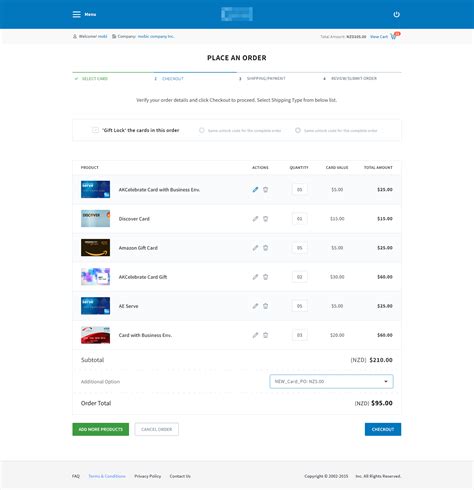The height and width of the screenshot is (490, 474).
Task: Click the Cancel Order button
Action: (157, 429)
